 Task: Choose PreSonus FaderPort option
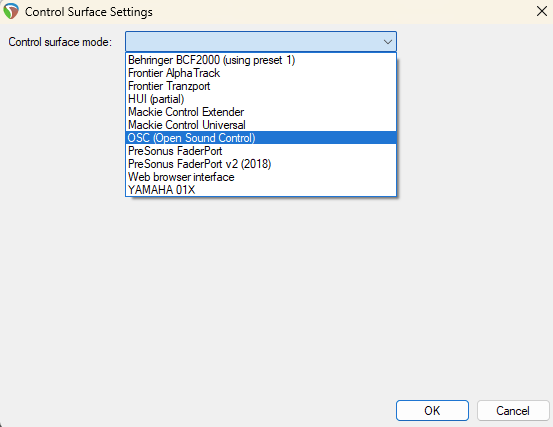click(x=261, y=151)
